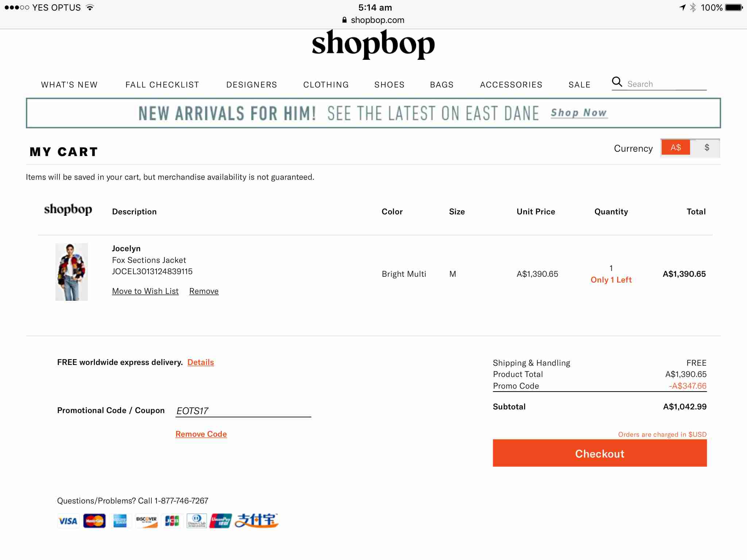
Task: Tap the Discover card payment icon
Action: tap(146, 521)
